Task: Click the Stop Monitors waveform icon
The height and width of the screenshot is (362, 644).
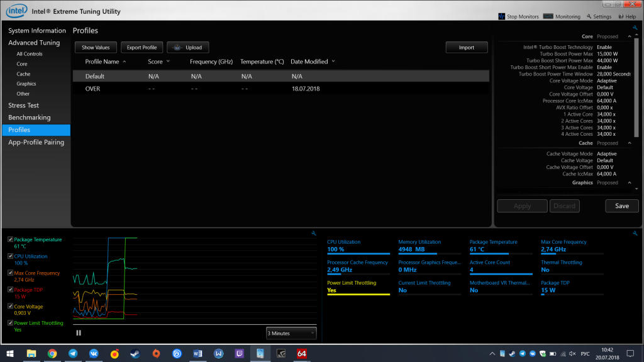Action: 501,17
